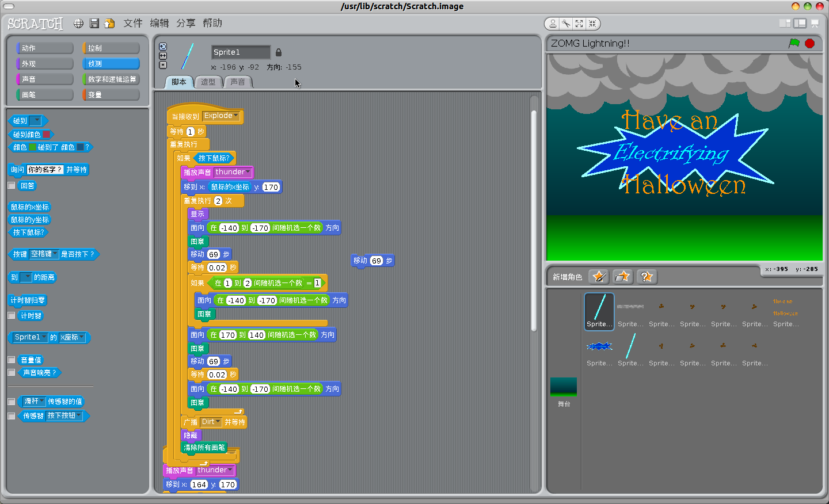The height and width of the screenshot is (504, 829).
Task: Click the detached 移动 69 步 block
Action: coord(373,261)
